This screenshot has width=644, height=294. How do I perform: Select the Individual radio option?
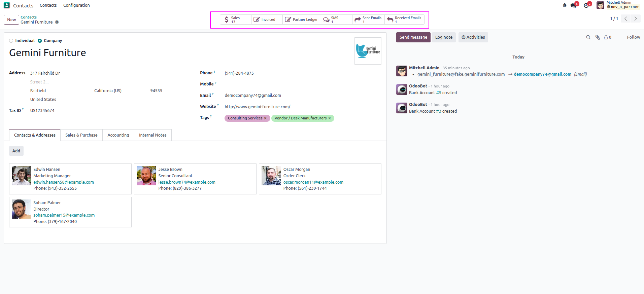tap(11, 41)
